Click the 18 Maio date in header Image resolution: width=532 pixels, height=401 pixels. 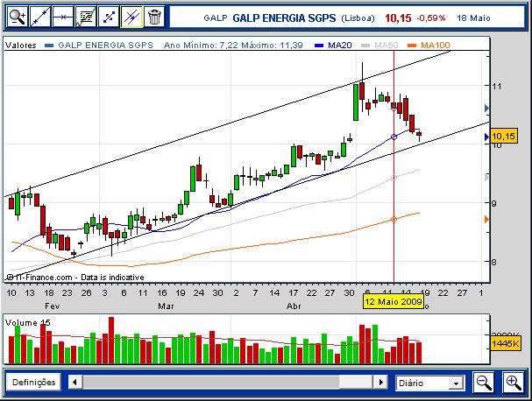pyautogui.click(x=473, y=18)
